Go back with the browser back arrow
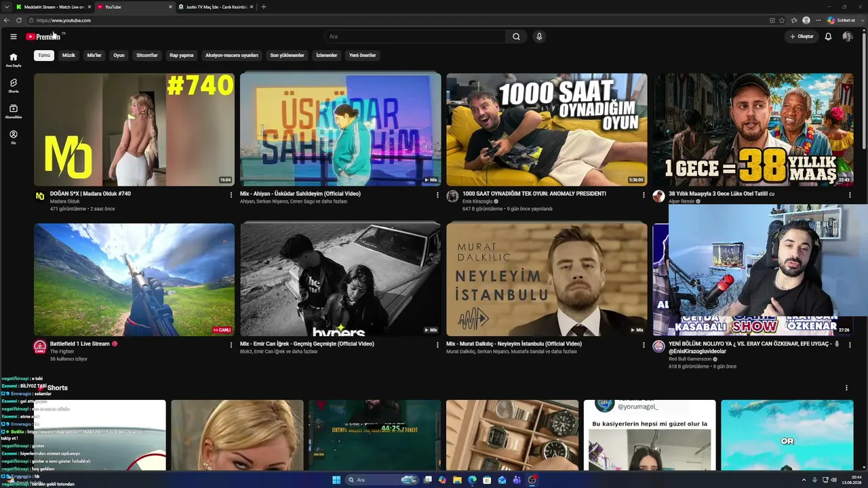 tap(7, 20)
